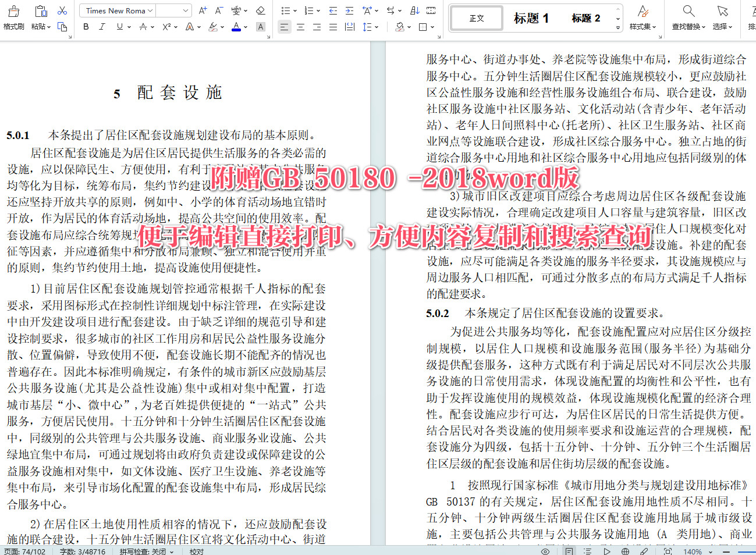Clear formatting with the eraser icon
Screen dimensions: 756x555
[x=261, y=10]
